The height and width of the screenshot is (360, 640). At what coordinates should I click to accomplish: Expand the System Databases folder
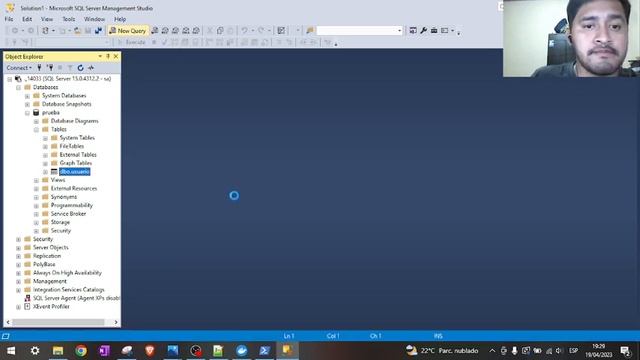click(x=27, y=96)
